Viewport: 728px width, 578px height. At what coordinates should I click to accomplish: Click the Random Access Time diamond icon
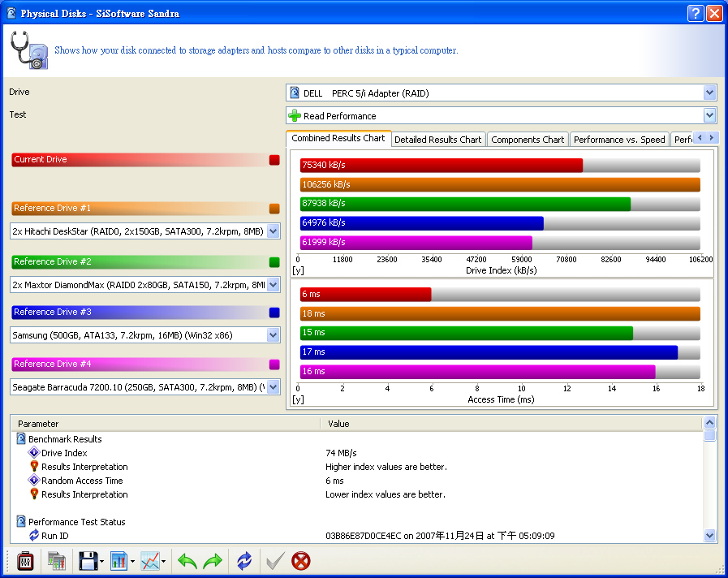coord(33,481)
